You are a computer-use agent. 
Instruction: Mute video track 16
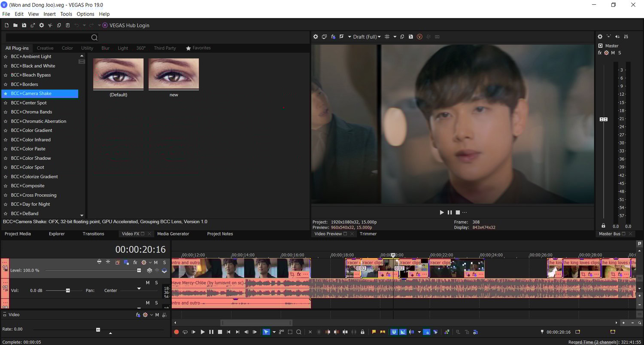pos(156,262)
